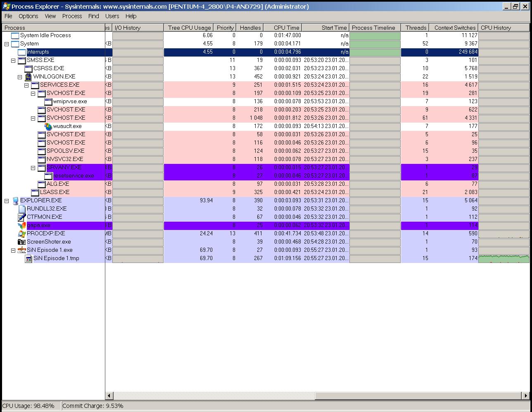Open the View menu
Screen dimensions: 532x412
(50, 16)
